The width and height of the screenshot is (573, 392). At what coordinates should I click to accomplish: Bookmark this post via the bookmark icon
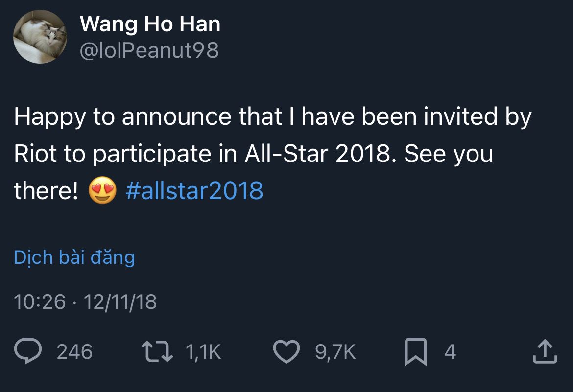click(x=415, y=352)
